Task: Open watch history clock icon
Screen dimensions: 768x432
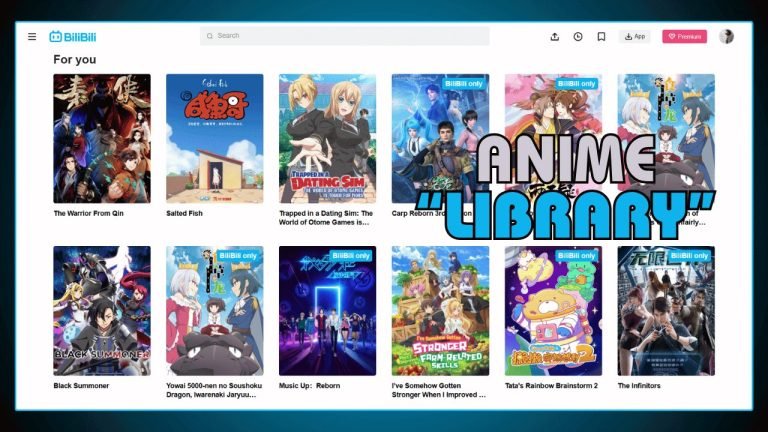Action: click(578, 36)
